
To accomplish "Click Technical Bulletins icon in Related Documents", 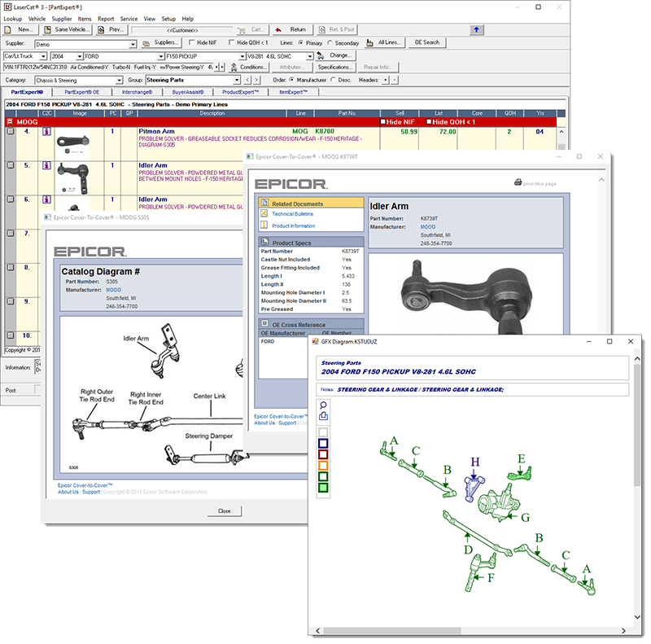I will [264, 213].
